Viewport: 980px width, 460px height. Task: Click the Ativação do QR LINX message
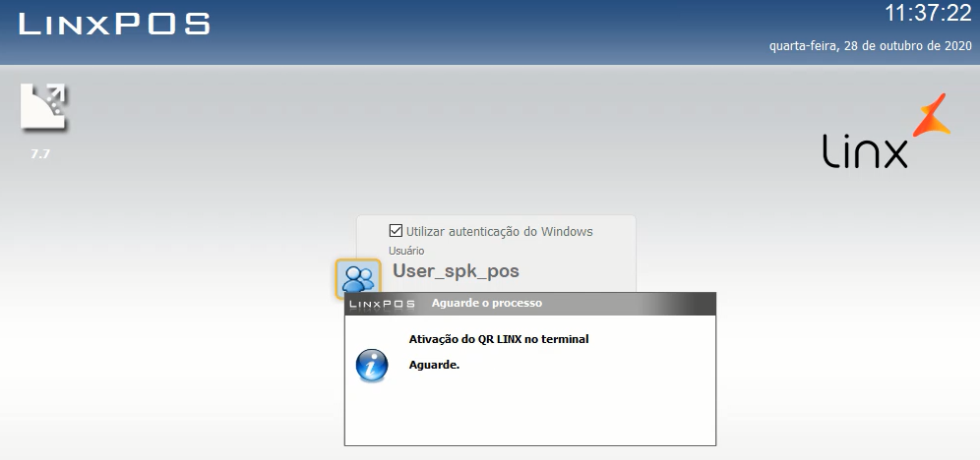click(499, 339)
